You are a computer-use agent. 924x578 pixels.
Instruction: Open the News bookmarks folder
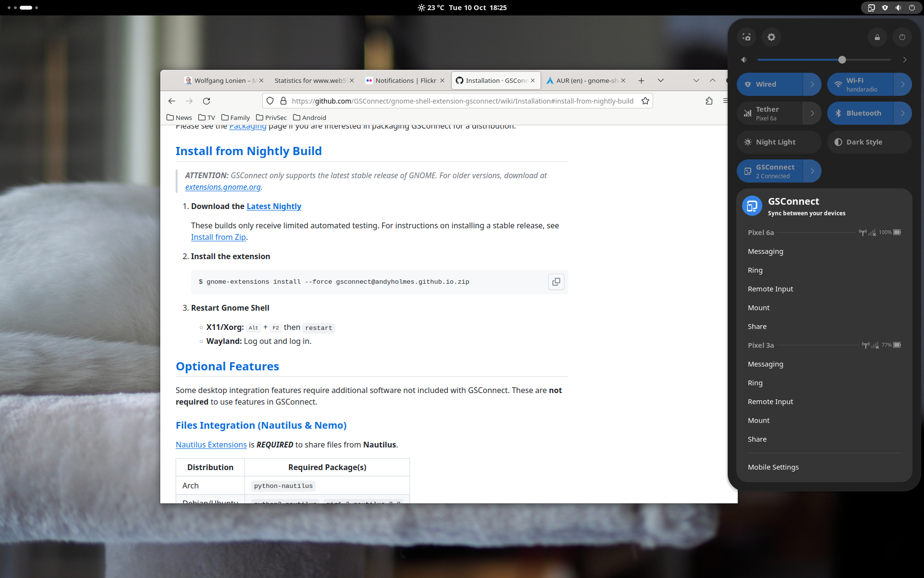tap(179, 118)
